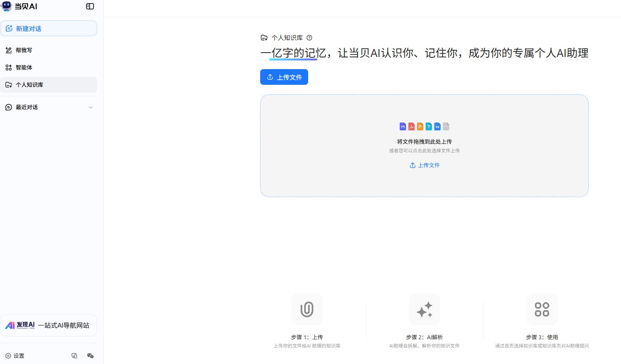Image resolution: width=621 pixels, height=364 pixels.
Task: Start a new chat with 新建对话
Action: pos(49,28)
